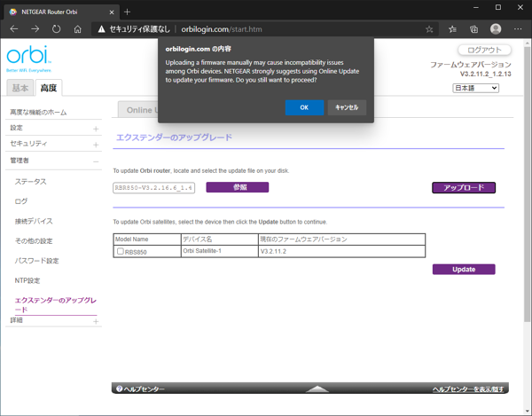Switch to the 高度 tab
This screenshot has width=532, height=416.
[x=49, y=88]
